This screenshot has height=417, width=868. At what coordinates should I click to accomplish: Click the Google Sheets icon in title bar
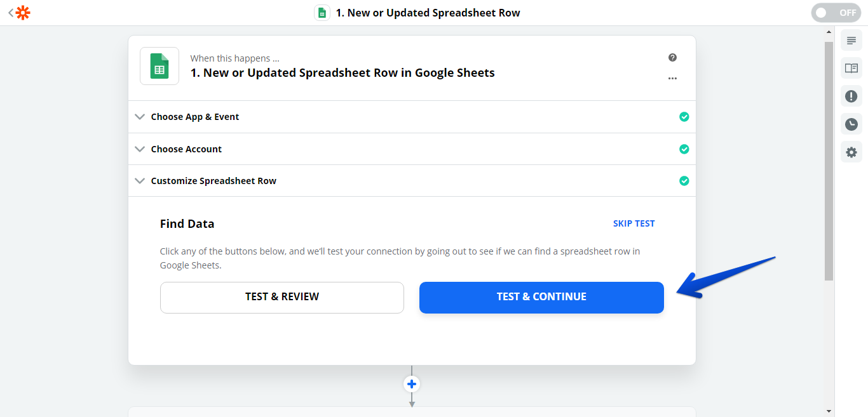(322, 13)
